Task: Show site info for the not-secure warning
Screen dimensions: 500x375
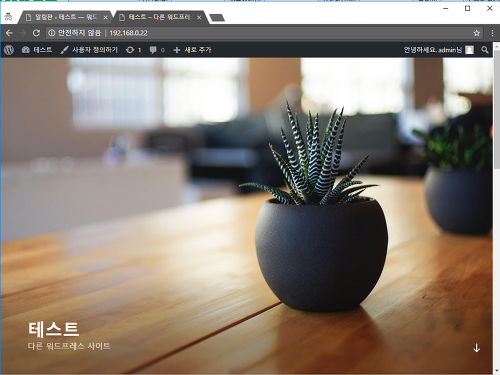Action: [52, 33]
